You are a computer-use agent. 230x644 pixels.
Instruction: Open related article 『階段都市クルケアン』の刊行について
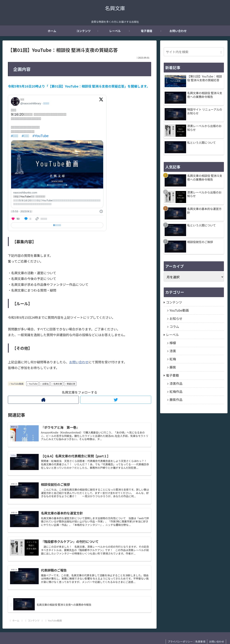pos(79,549)
